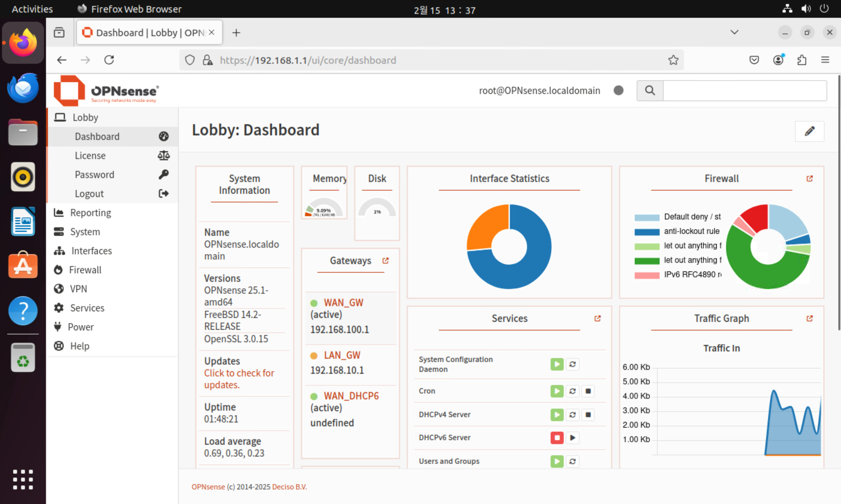This screenshot has width=841, height=504.
Task: Select the Password menu item
Action: (94, 175)
